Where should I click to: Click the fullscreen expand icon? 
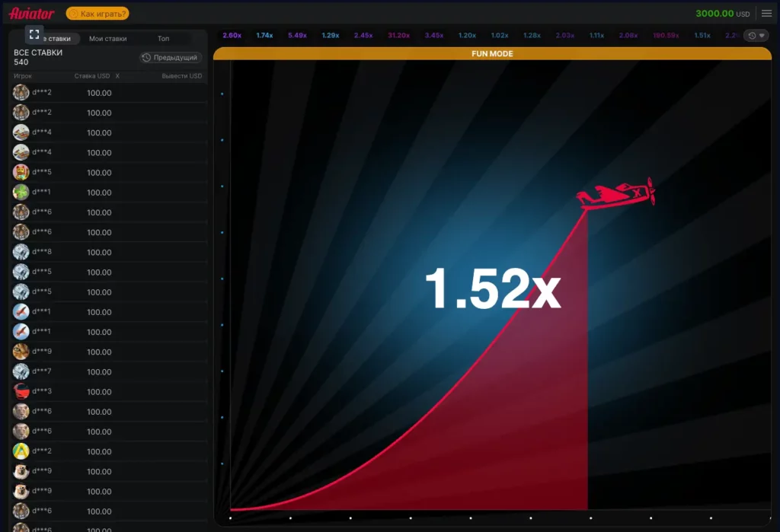(x=34, y=34)
